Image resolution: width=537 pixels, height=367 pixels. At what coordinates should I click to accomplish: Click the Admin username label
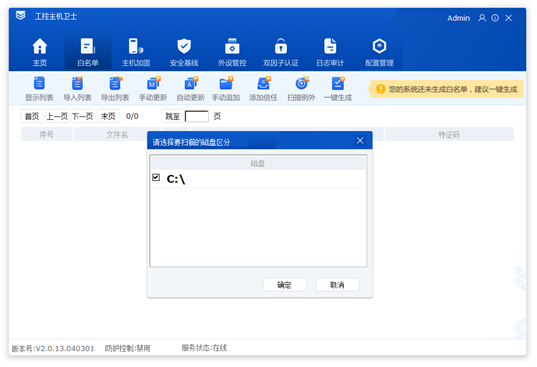tap(458, 18)
